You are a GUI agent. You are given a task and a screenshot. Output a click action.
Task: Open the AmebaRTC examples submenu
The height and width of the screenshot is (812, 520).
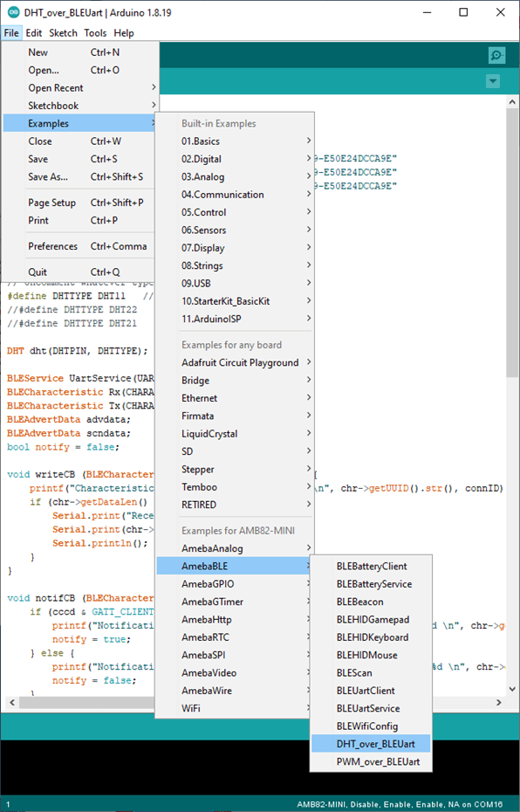(235, 637)
